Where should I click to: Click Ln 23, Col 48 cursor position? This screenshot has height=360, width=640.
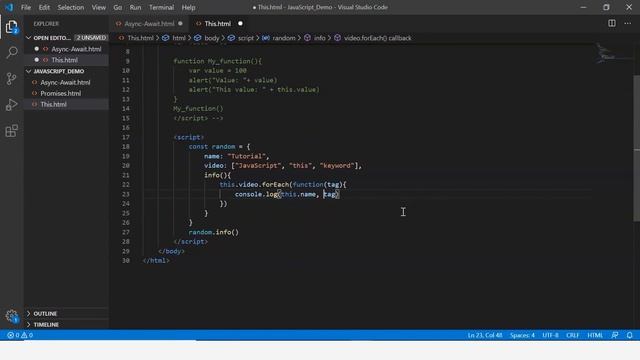[x=484, y=335]
